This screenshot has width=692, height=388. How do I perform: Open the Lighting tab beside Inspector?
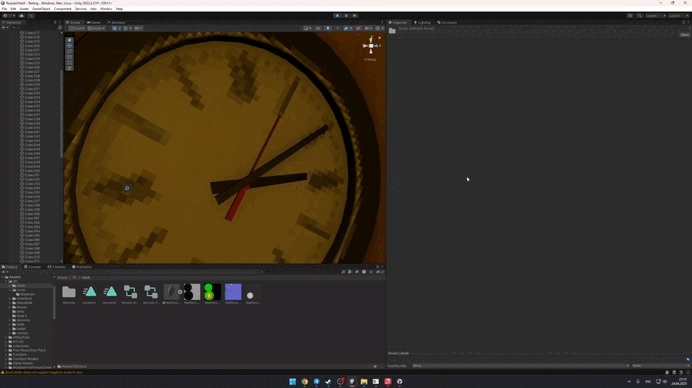[x=422, y=23]
